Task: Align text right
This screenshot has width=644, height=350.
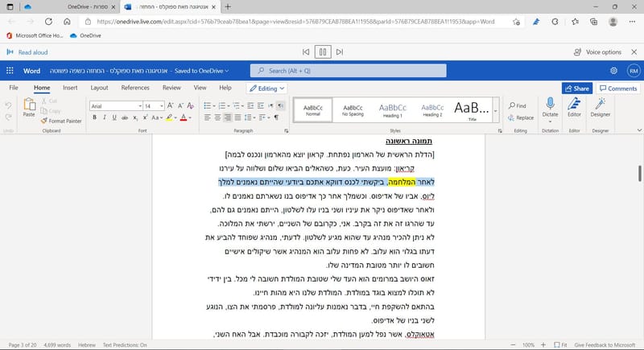Action: click(x=228, y=117)
